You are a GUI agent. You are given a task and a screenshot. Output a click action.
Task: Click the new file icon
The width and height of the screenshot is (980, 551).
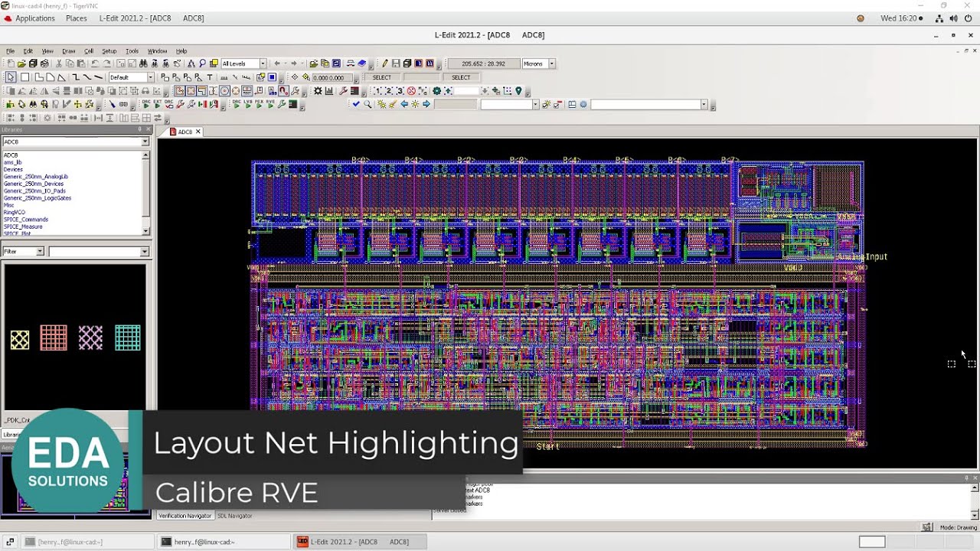coord(11,64)
